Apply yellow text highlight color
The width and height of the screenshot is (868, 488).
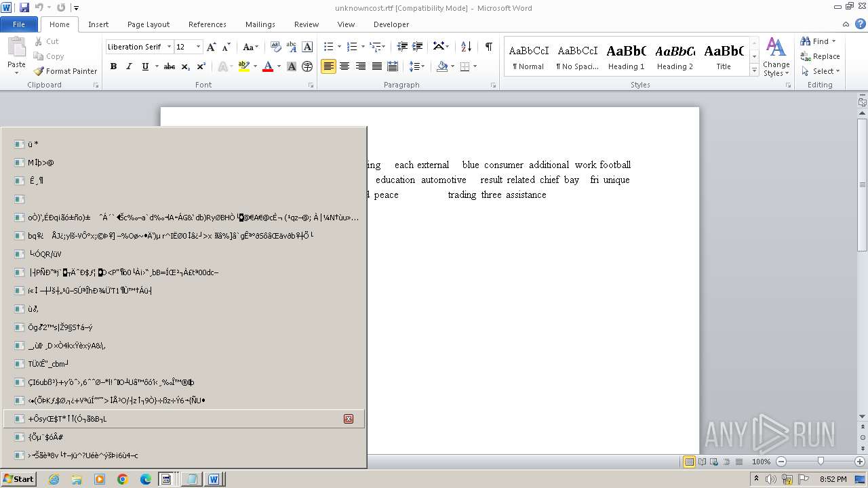244,66
